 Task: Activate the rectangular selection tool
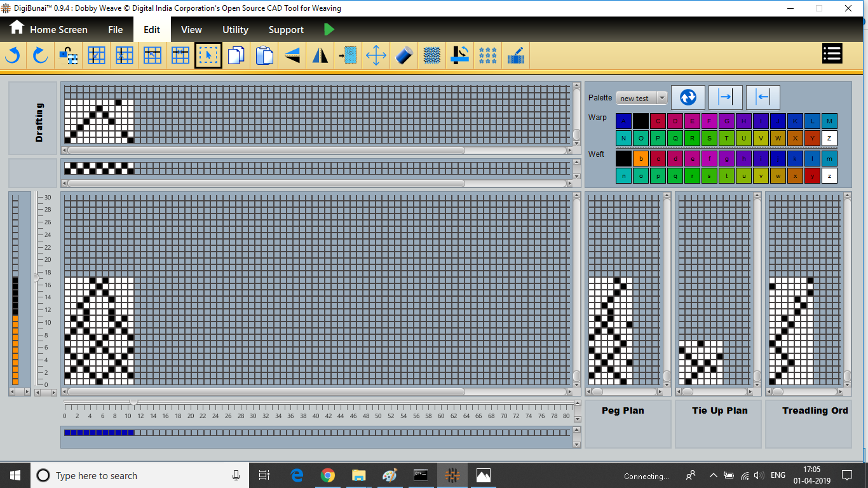click(208, 56)
